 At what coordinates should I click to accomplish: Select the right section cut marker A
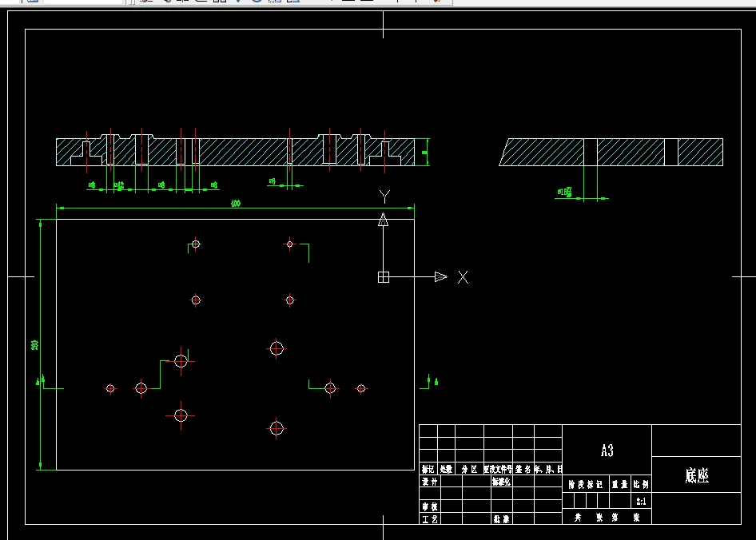436,381
